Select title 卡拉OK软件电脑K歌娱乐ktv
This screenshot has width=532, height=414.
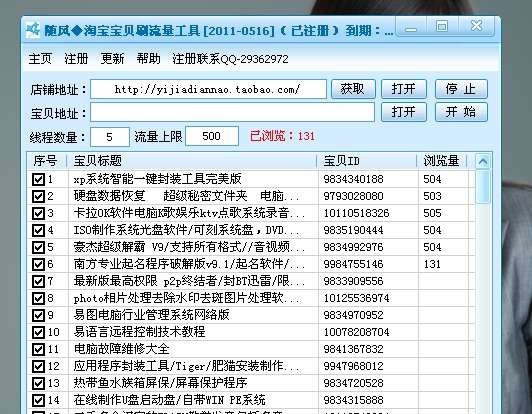click(x=189, y=213)
